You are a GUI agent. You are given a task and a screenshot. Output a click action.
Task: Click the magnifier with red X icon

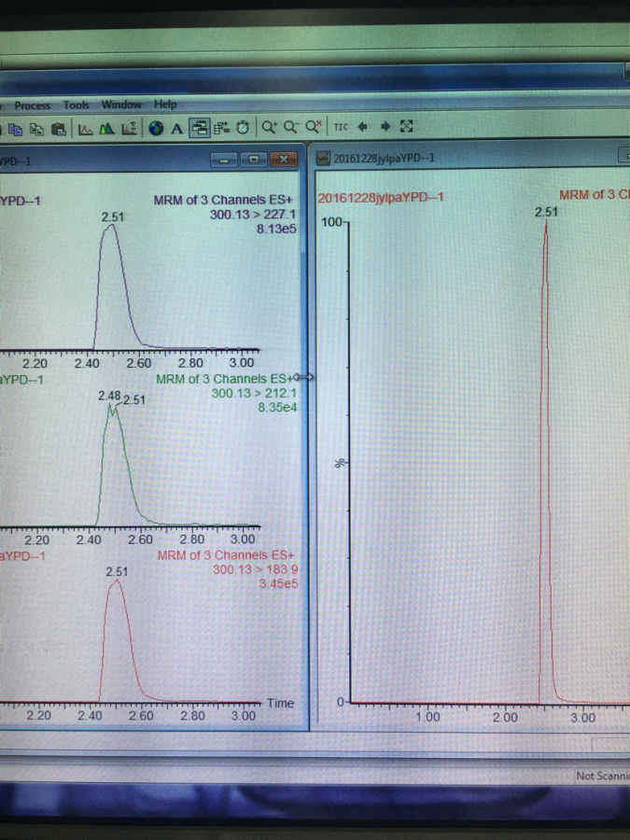pos(314,126)
